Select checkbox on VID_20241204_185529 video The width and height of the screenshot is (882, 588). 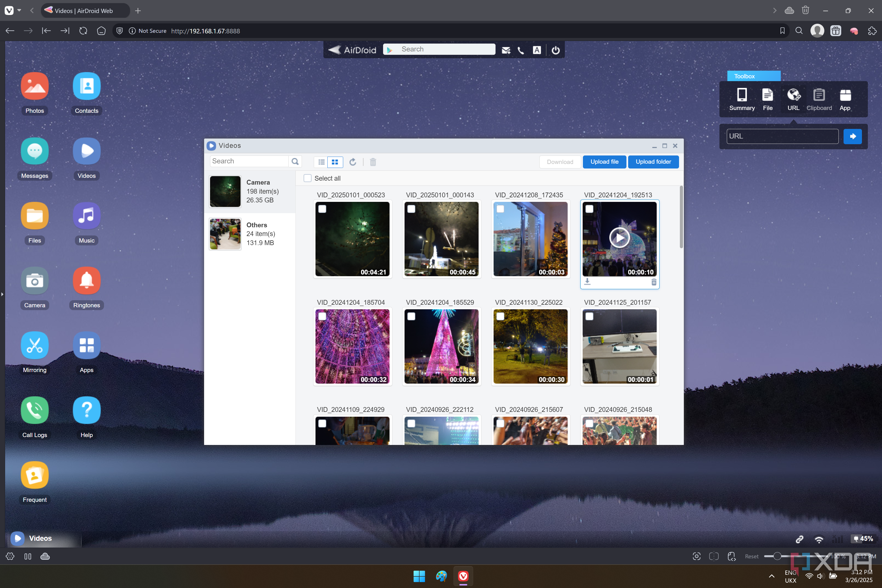(411, 317)
